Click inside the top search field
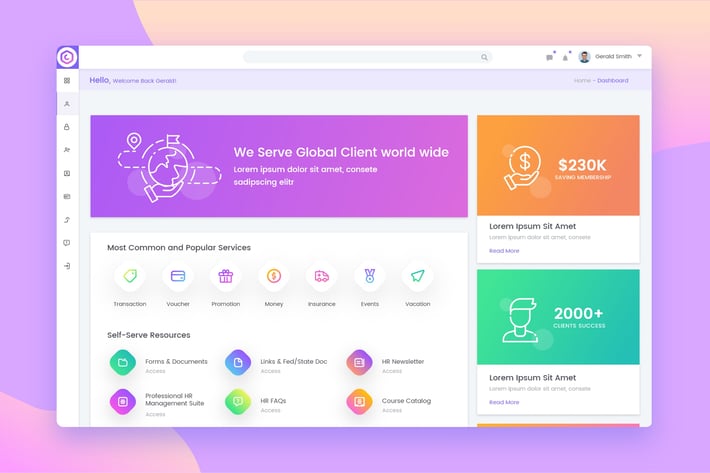This screenshot has width=710, height=473. coord(368,57)
